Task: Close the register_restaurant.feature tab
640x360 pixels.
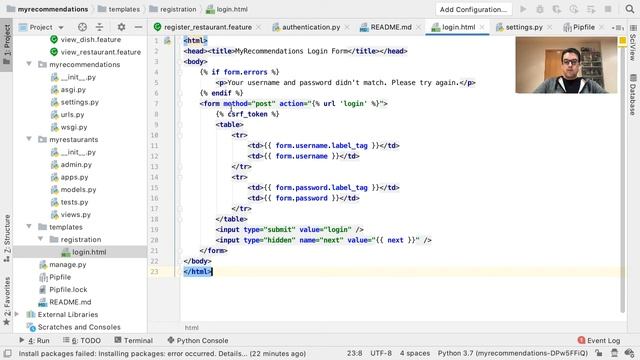Action: (x=259, y=27)
